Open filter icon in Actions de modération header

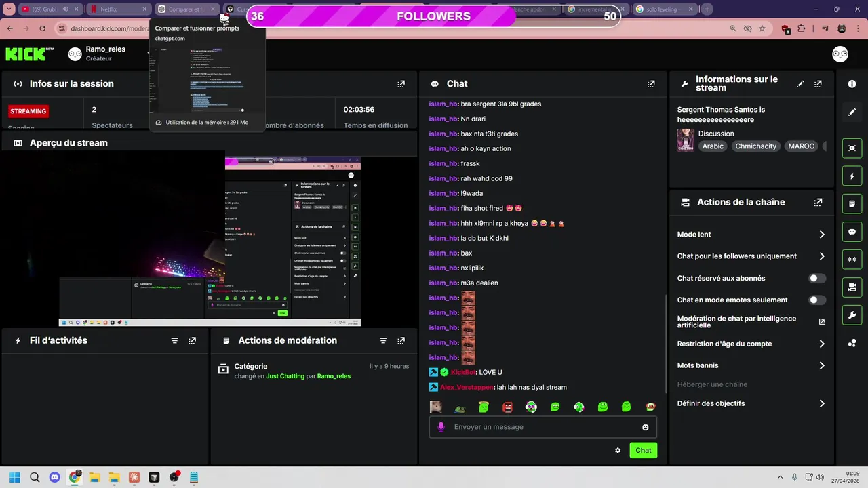(x=383, y=341)
